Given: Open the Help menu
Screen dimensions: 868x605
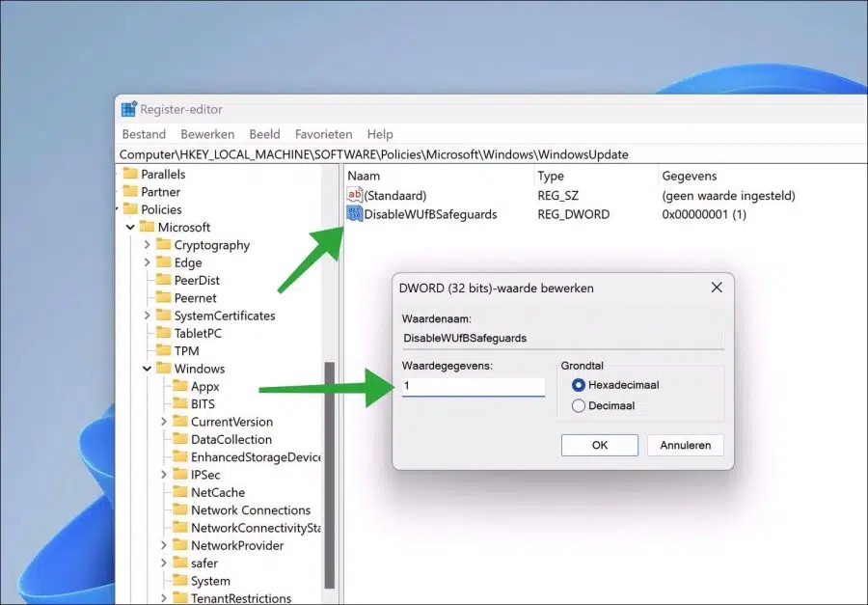Looking at the screenshot, I should (x=380, y=134).
